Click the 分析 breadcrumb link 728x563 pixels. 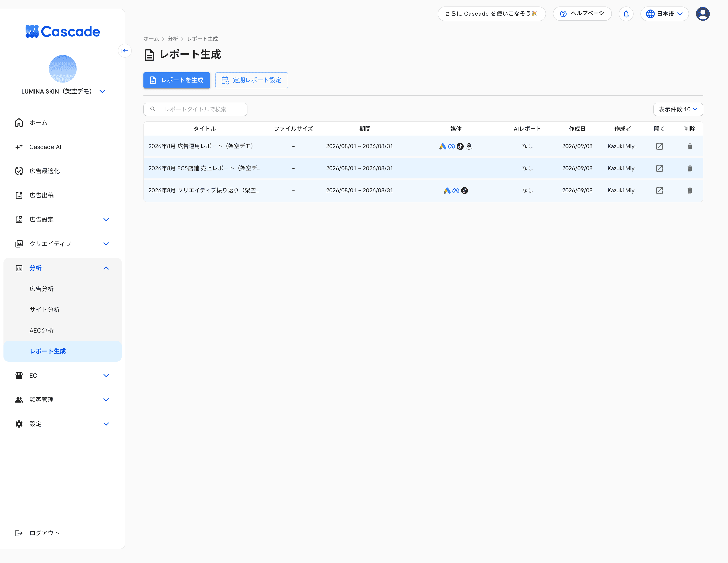coord(173,39)
